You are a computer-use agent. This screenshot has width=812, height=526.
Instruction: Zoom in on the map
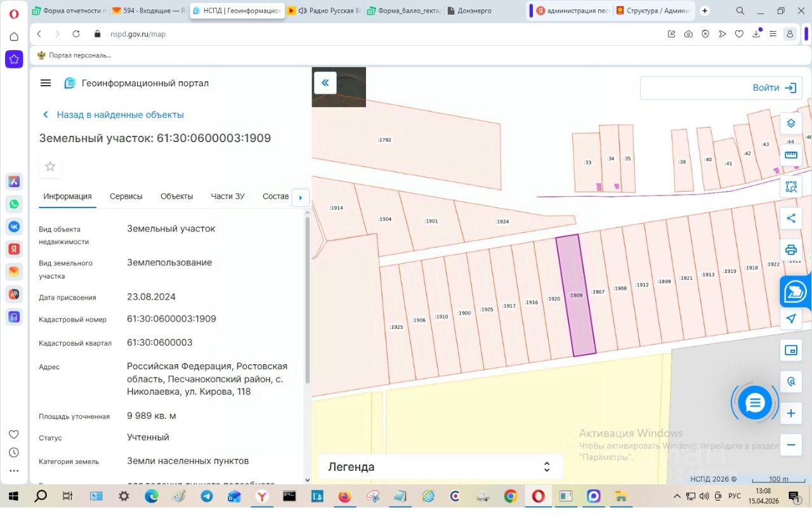pos(790,414)
